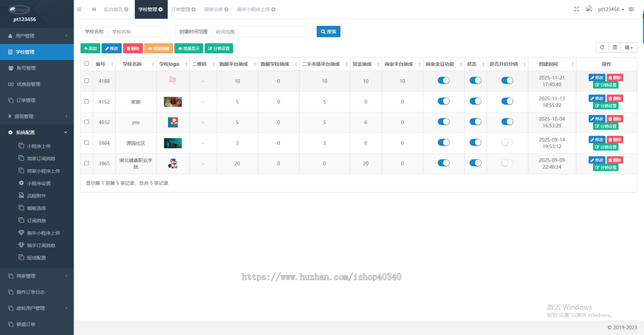Viewport: 644px width, 335px height.
Task: Enable 是否开启分销 toggle for row 3965
Action: [x=507, y=163]
